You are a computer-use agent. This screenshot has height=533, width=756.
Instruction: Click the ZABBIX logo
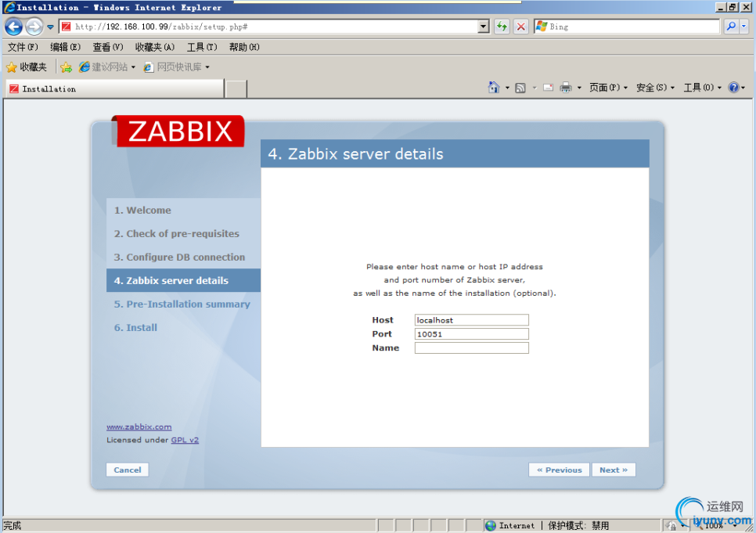pyautogui.click(x=179, y=131)
